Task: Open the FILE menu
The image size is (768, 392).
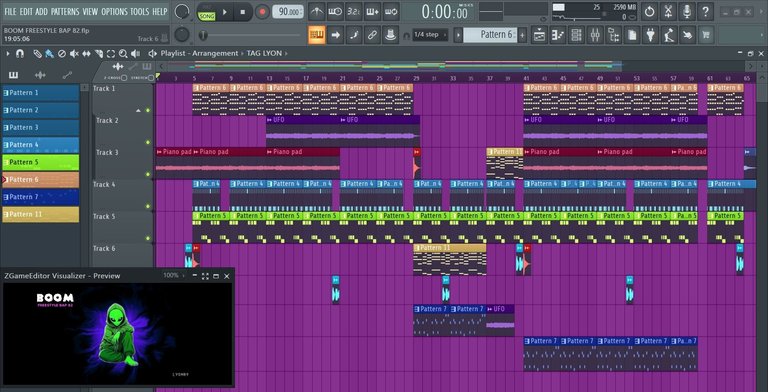Action: pyautogui.click(x=10, y=11)
